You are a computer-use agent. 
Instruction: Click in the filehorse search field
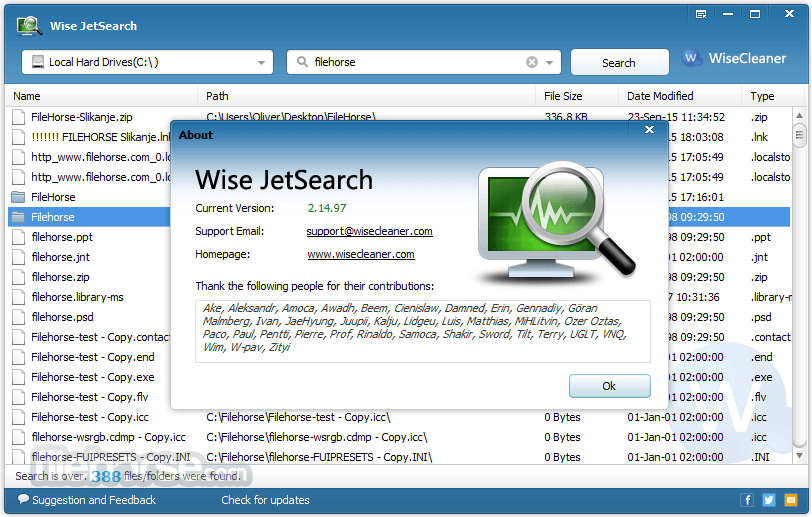415,62
